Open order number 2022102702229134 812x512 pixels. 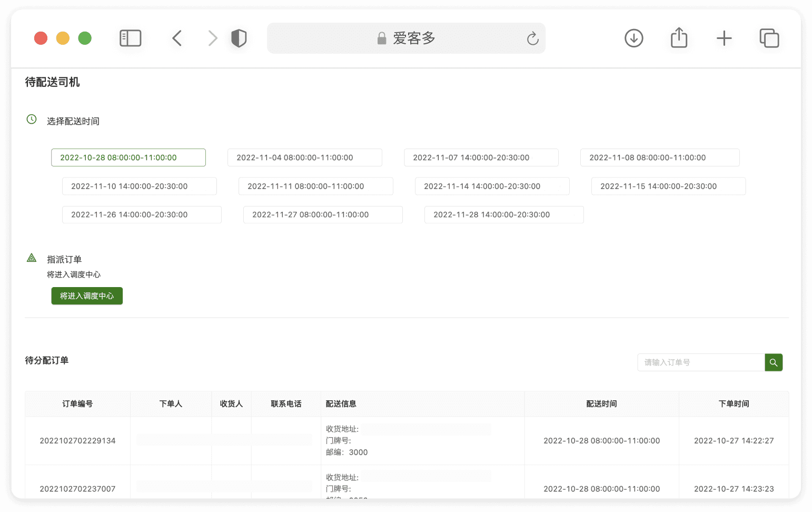pyautogui.click(x=77, y=441)
